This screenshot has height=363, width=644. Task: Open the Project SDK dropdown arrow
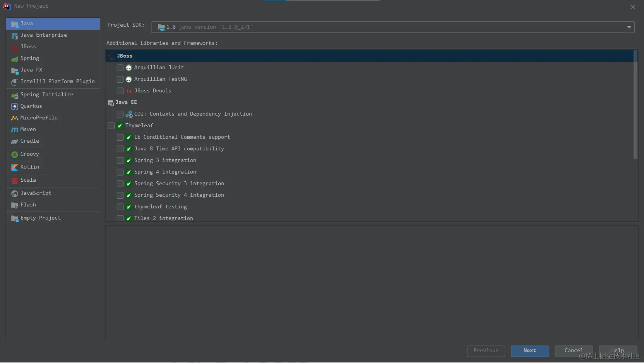(x=629, y=27)
